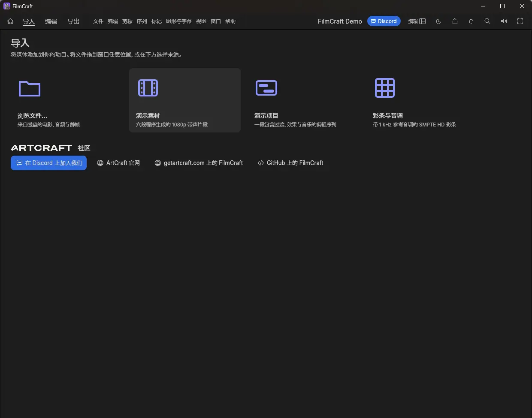Open the 文件 menu
532x418 pixels.
click(98, 21)
